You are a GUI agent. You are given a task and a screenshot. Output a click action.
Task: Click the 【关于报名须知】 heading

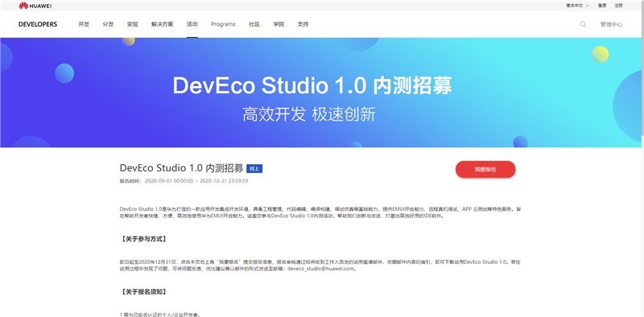pos(144,292)
